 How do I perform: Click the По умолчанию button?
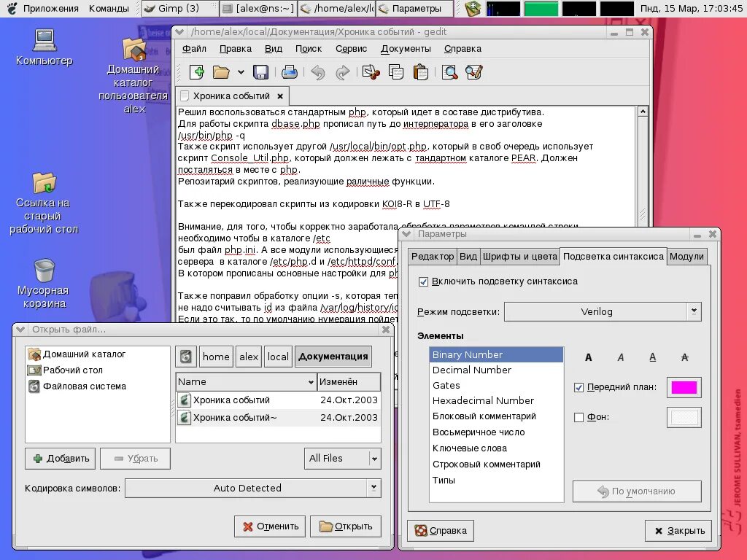[637, 491]
